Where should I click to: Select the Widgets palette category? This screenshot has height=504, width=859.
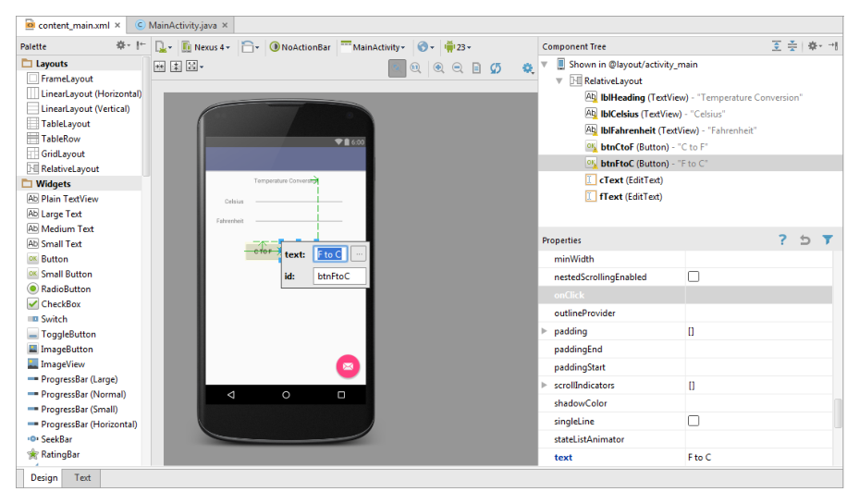(53, 183)
